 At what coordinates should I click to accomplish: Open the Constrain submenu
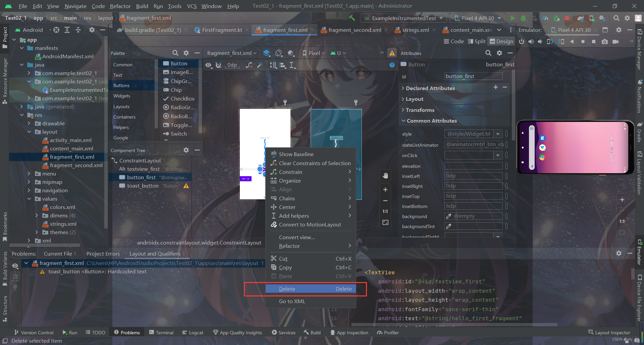[311, 172]
